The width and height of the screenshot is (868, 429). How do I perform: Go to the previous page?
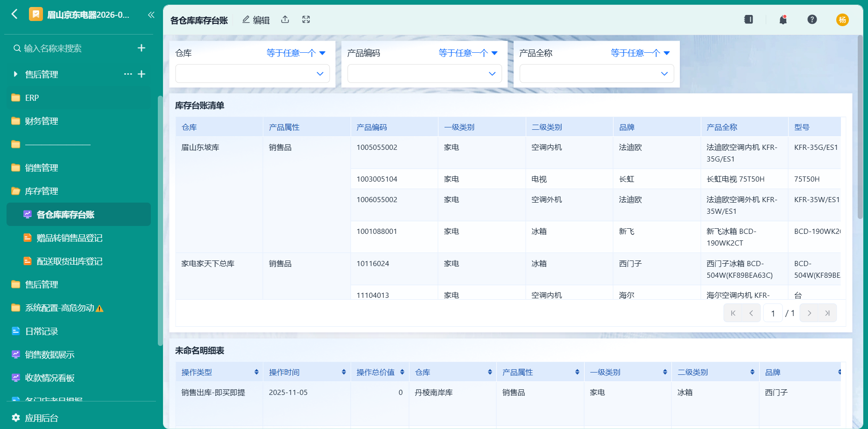click(x=751, y=313)
